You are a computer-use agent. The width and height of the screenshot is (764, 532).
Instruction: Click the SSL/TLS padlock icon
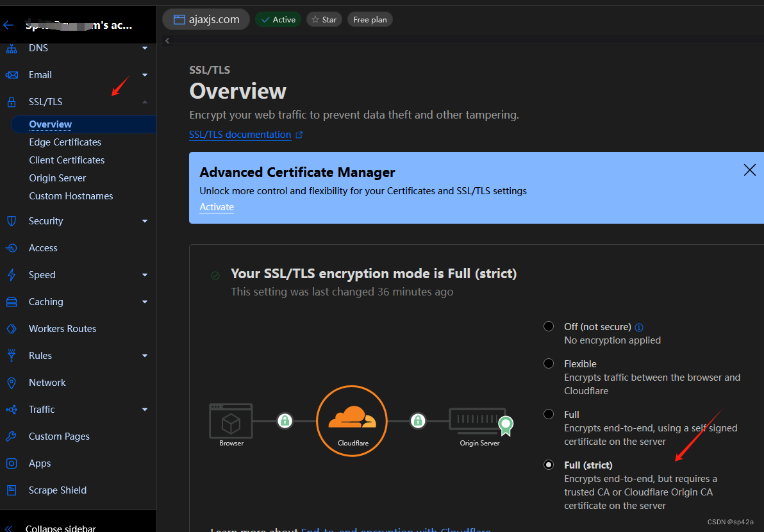point(11,102)
